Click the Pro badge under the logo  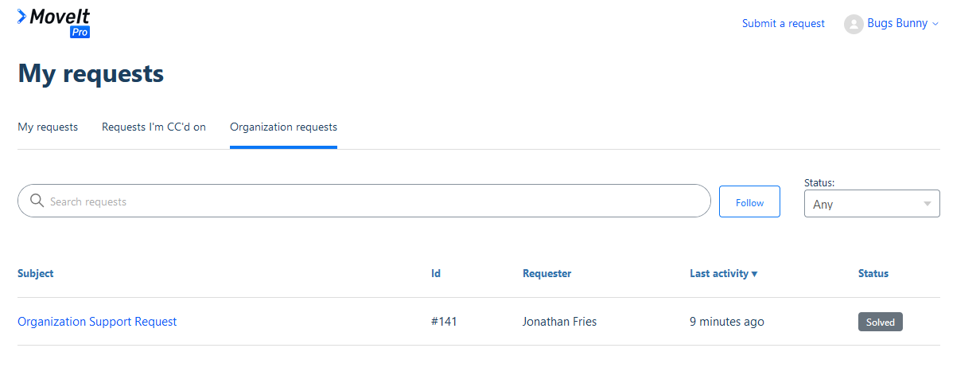(x=80, y=33)
